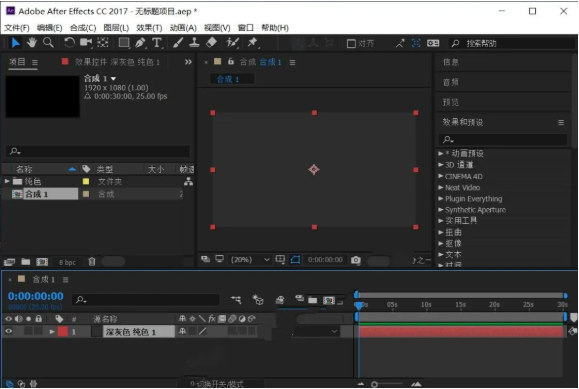Select the Brush tool
Screen dimensions: 579x389
point(178,43)
